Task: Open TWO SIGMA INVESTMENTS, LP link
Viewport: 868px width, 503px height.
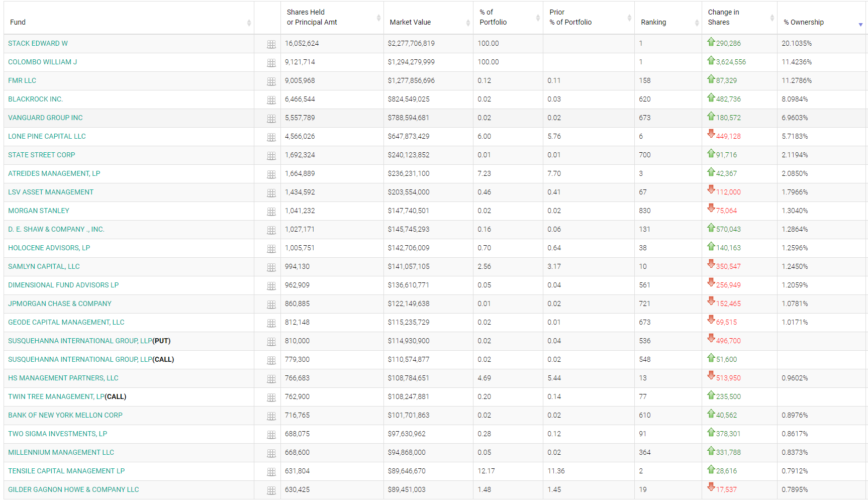Action: coord(57,434)
